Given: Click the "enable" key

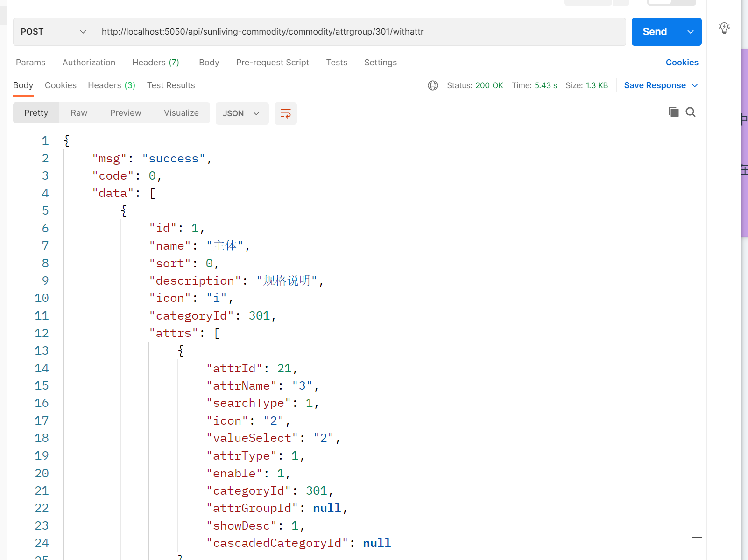Looking at the screenshot, I should click(x=234, y=474).
